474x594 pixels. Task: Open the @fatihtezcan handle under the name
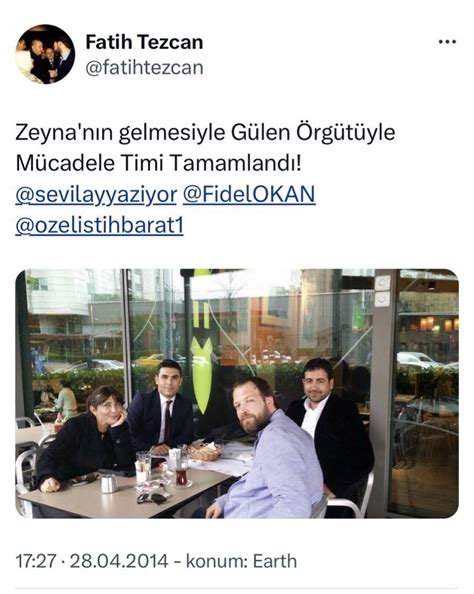pyautogui.click(x=144, y=68)
